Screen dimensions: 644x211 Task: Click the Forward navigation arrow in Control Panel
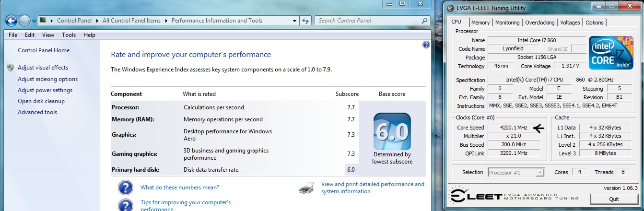click(x=24, y=21)
